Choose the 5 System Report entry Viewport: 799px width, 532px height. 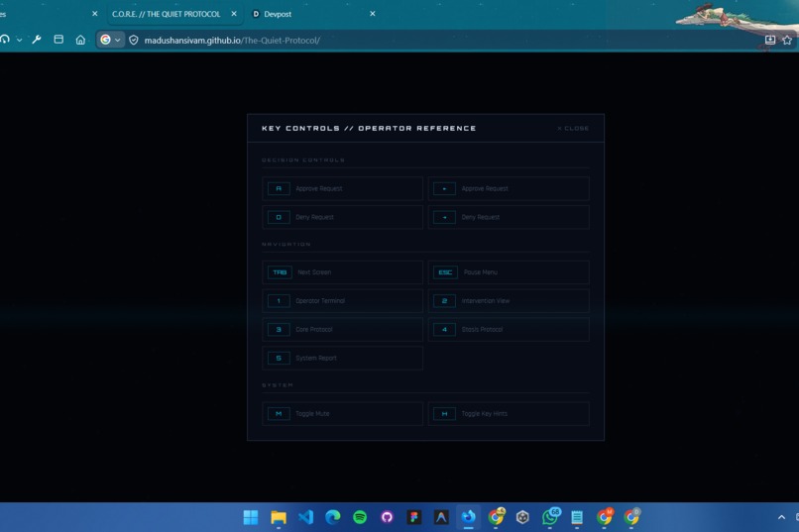342,358
